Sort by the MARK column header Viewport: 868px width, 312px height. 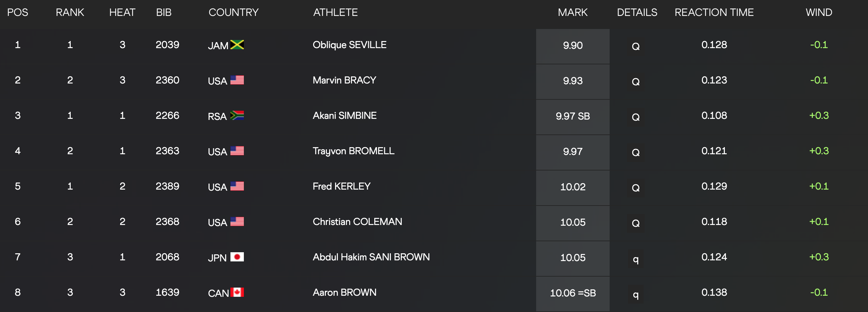573,12
